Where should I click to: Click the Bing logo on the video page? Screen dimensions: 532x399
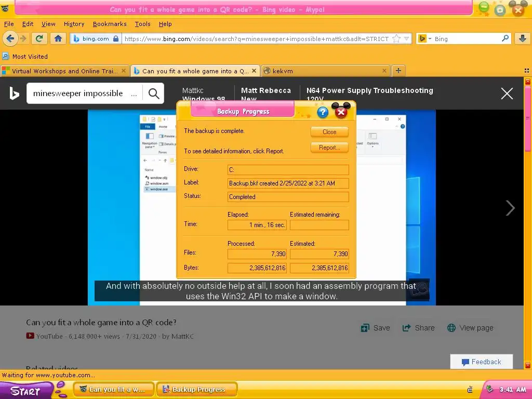point(14,94)
